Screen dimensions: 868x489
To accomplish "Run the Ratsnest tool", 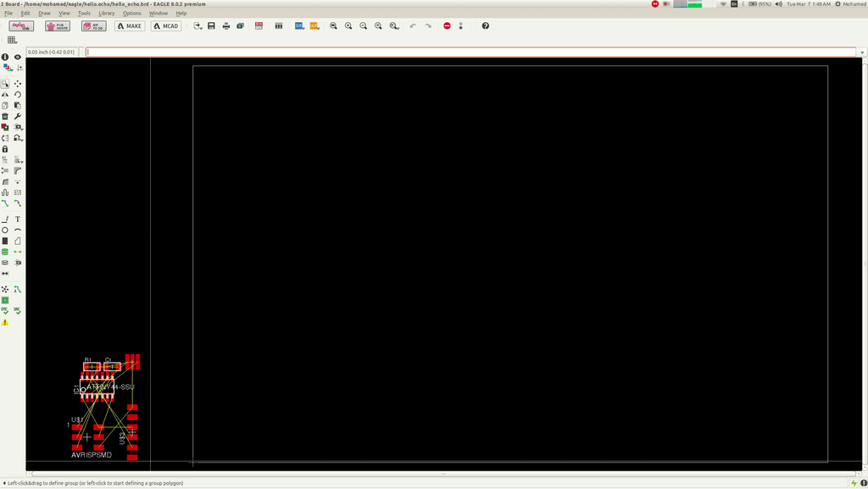I will (5, 289).
